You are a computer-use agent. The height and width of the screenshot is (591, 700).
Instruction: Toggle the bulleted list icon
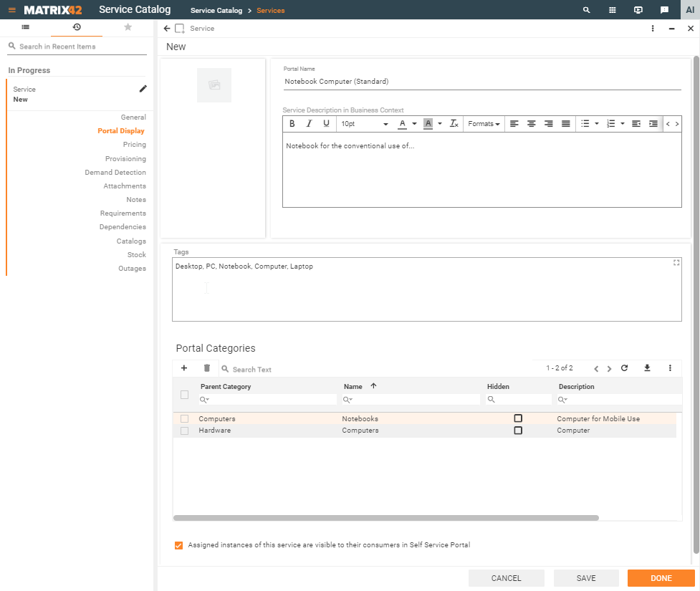586,123
